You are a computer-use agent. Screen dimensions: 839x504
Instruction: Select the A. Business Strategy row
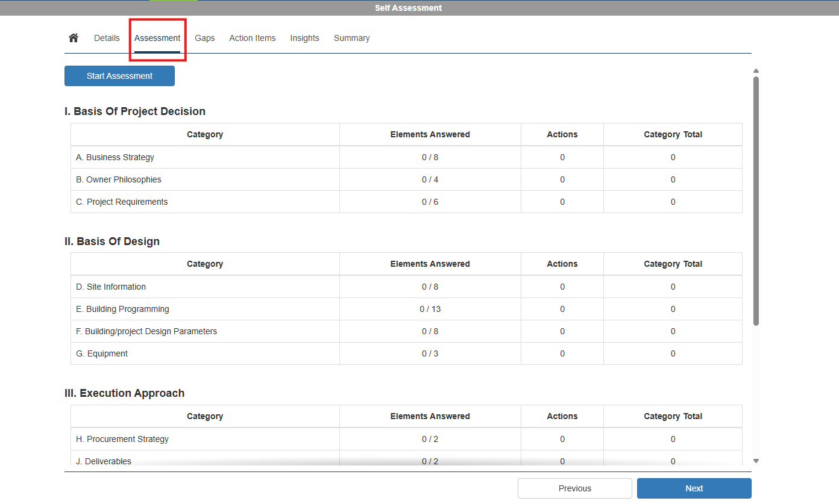[x=115, y=157]
